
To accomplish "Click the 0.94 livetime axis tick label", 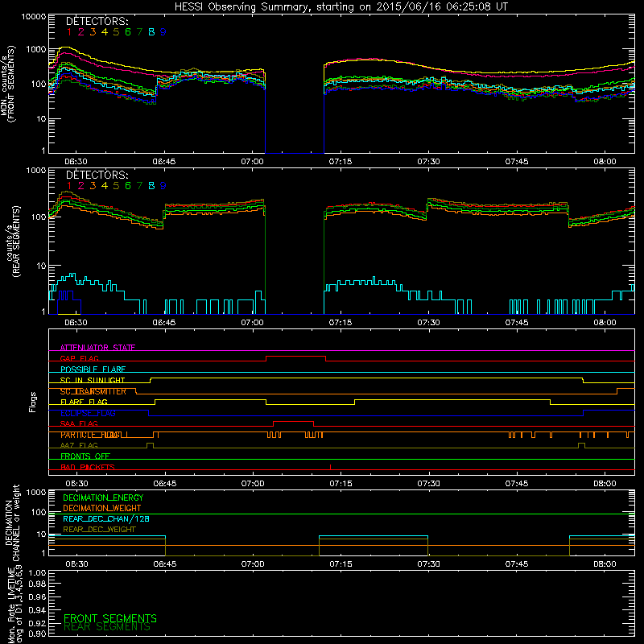I will [x=37, y=610].
